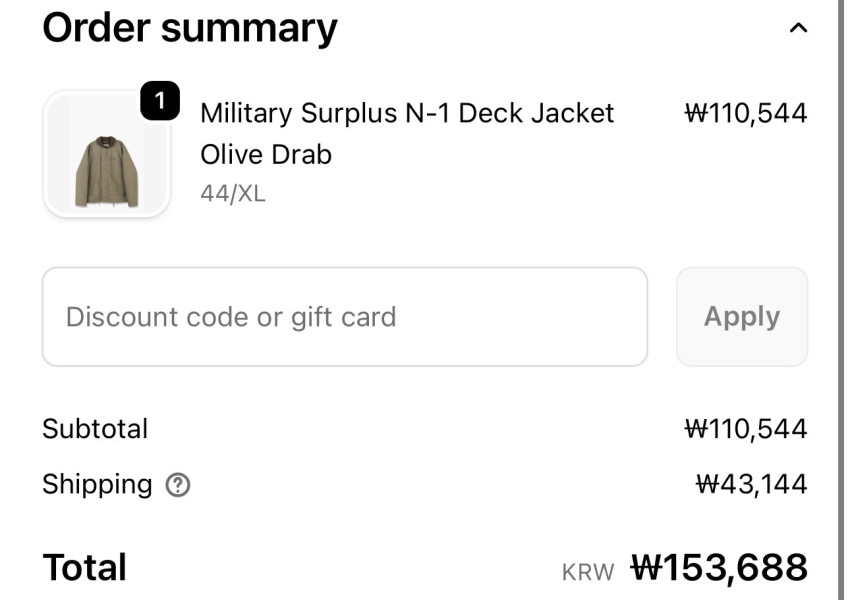Select the Military Surplus N-1 Deck Jacket title

click(x=407, y=113)
